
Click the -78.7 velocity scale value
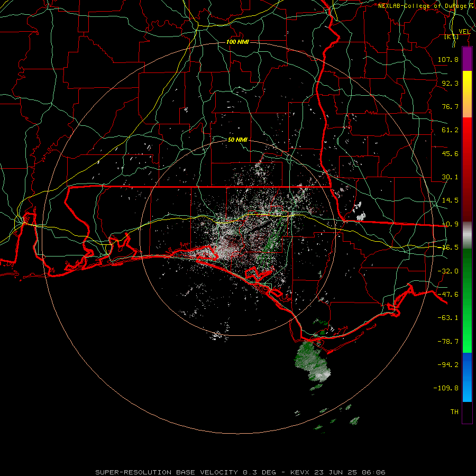448,342
